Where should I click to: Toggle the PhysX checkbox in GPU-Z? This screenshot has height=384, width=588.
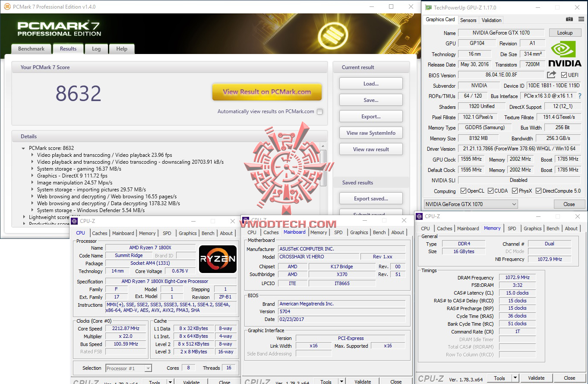pos(515,190)
